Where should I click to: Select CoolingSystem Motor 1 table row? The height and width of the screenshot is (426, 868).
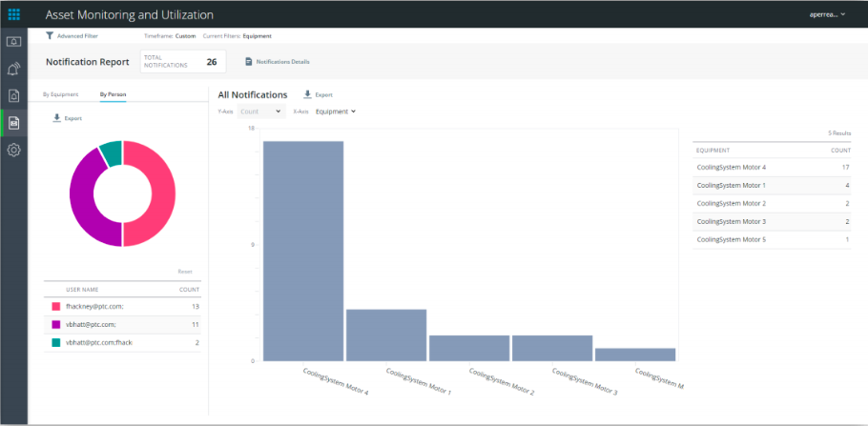pos(771,185)
